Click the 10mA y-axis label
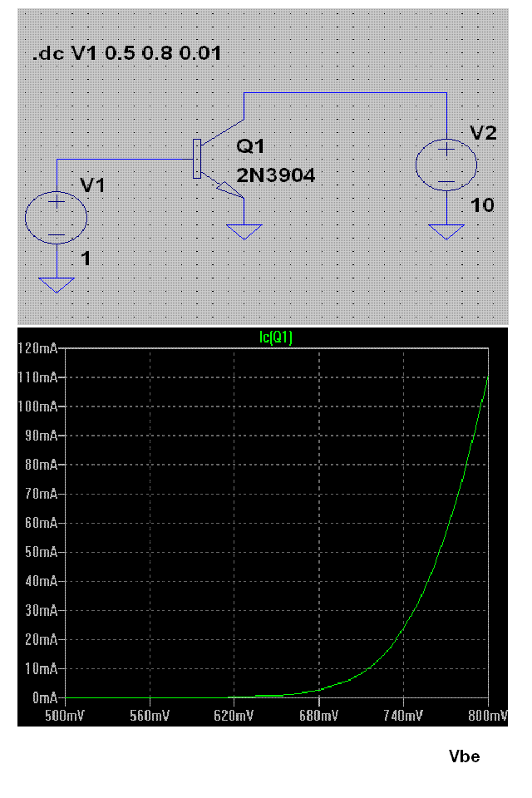Screen dimensions: 532x798 (42, 668)
